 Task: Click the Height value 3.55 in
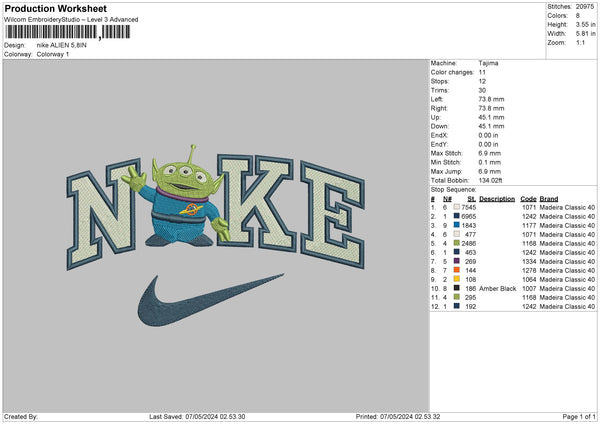tap(585, 24)
